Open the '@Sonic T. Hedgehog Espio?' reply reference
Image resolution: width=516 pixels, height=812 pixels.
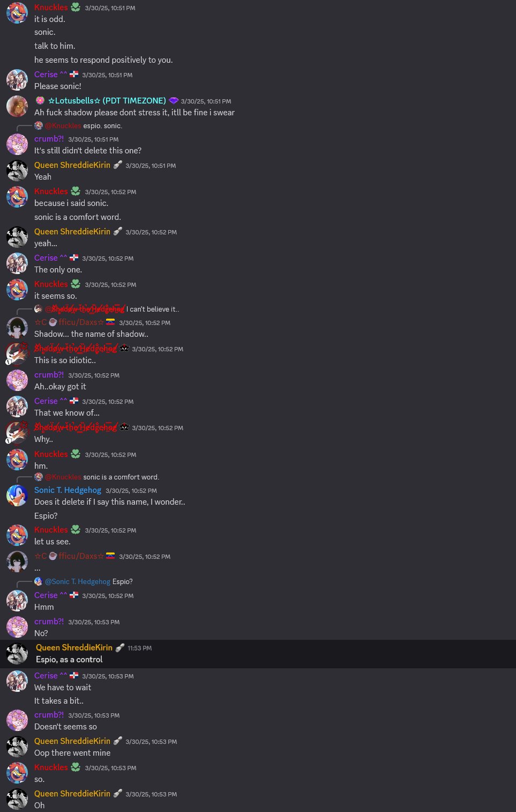pyautogui.click(x=83, y=582)
